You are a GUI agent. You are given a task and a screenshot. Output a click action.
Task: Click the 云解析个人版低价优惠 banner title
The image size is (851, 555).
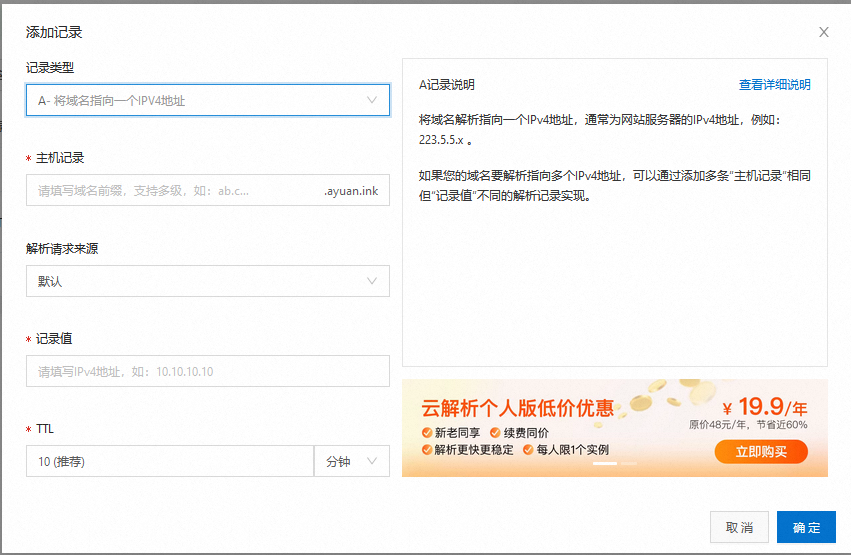tap(517, 408)
